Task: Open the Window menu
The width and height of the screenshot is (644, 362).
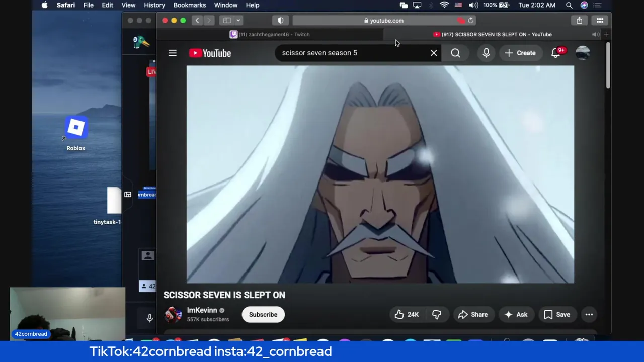Action: tap(226, 5)
